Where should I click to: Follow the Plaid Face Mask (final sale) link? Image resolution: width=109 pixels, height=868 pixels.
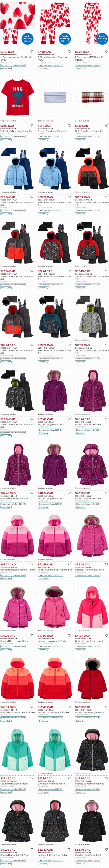tap(89, 131)
